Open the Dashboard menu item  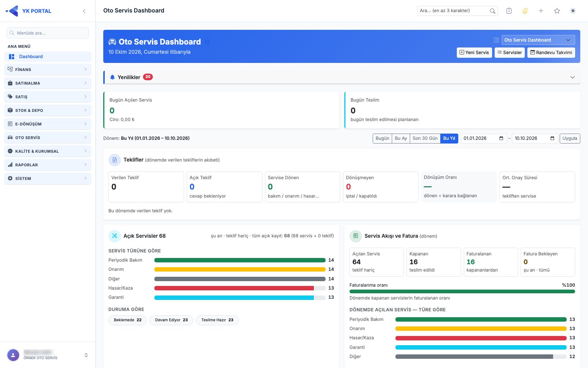48,57
